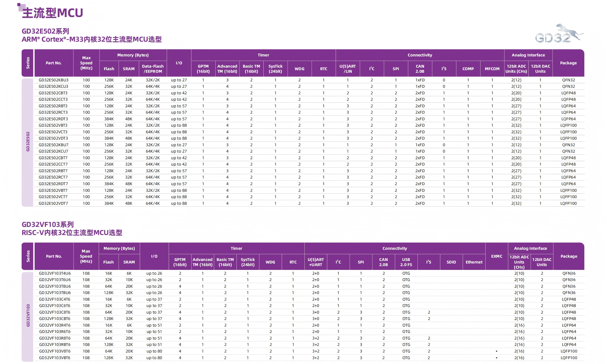Viewport: 606px width, 364px height.
Task: Click the EXMC dot for GD32VF103V8T6
Action: point(496,351)
